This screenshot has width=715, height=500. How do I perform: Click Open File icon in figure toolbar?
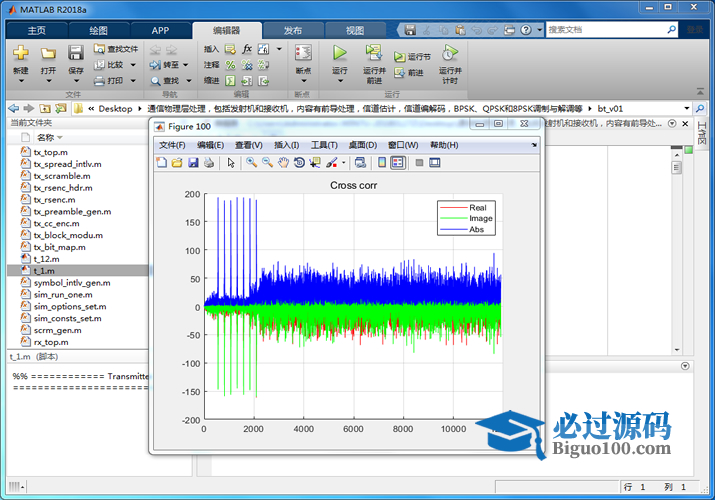177,162
